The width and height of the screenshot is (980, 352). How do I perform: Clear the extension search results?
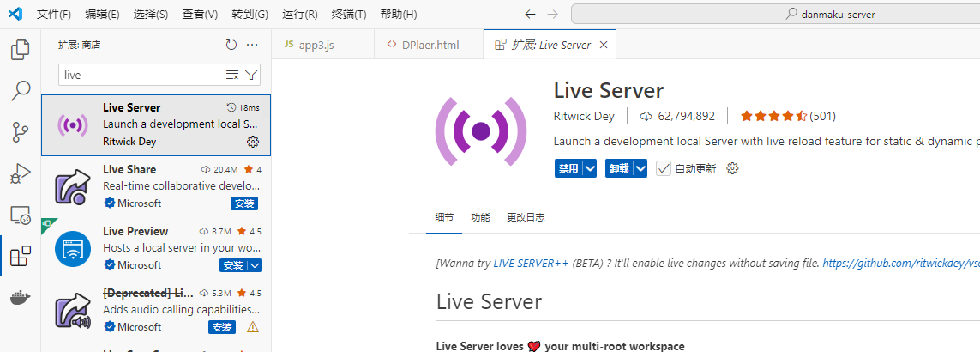(231, 76)
